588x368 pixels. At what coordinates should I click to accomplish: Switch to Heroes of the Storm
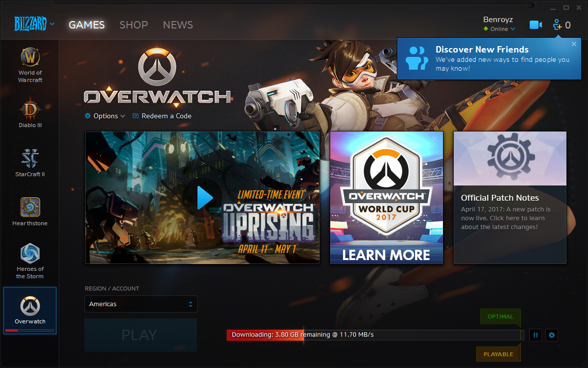click(30, 260)
